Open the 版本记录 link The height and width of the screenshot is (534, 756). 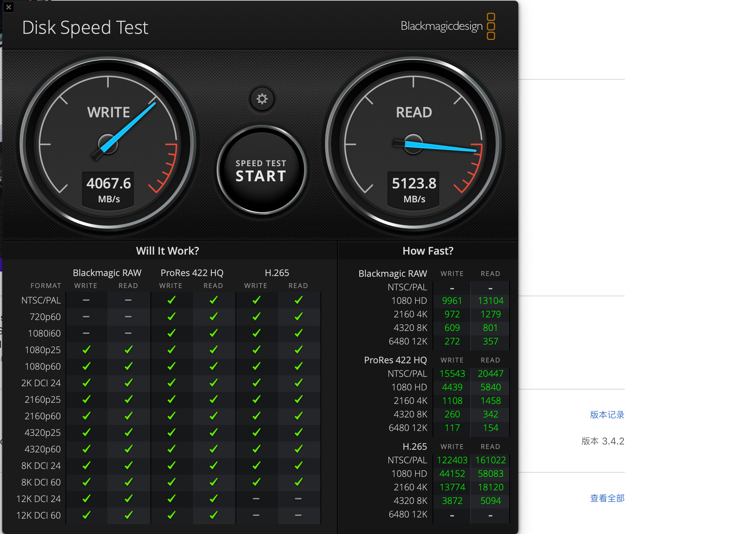point(607,415)
